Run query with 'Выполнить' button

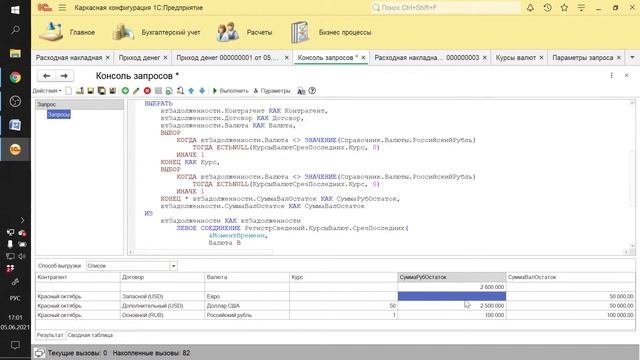[x=230, y=91]
